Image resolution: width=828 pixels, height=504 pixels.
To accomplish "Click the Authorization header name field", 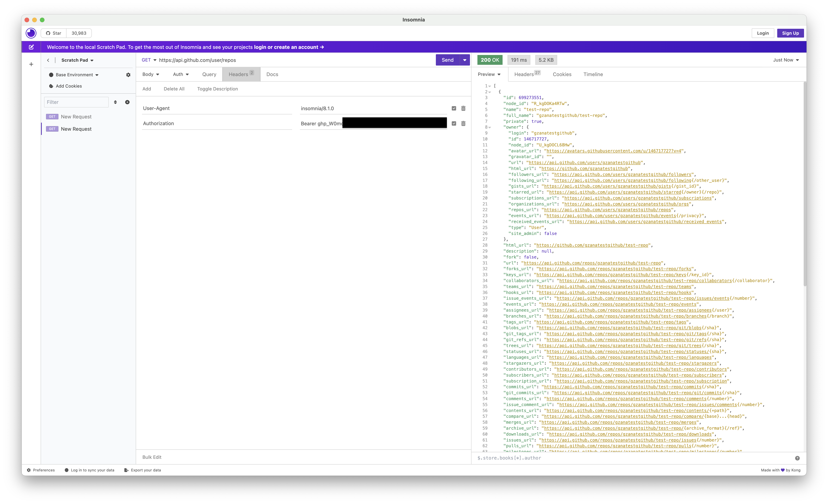I will pos(217,123).
